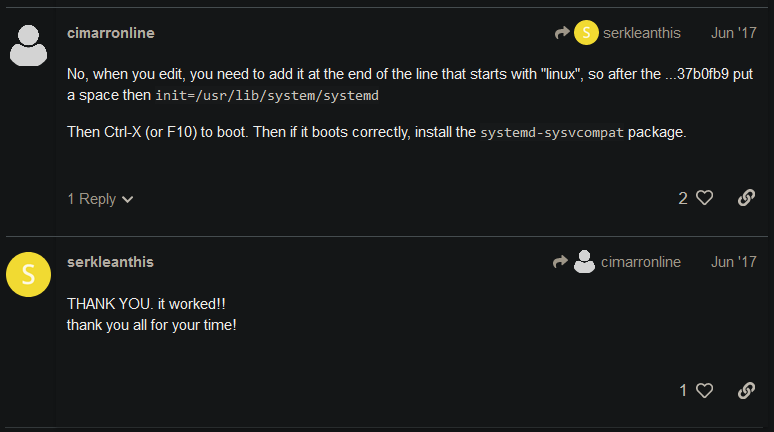Click the init=/usr/lib/system/systemd code snippet
The width and height of the screenshot is (774, 432).
[267, 97]
